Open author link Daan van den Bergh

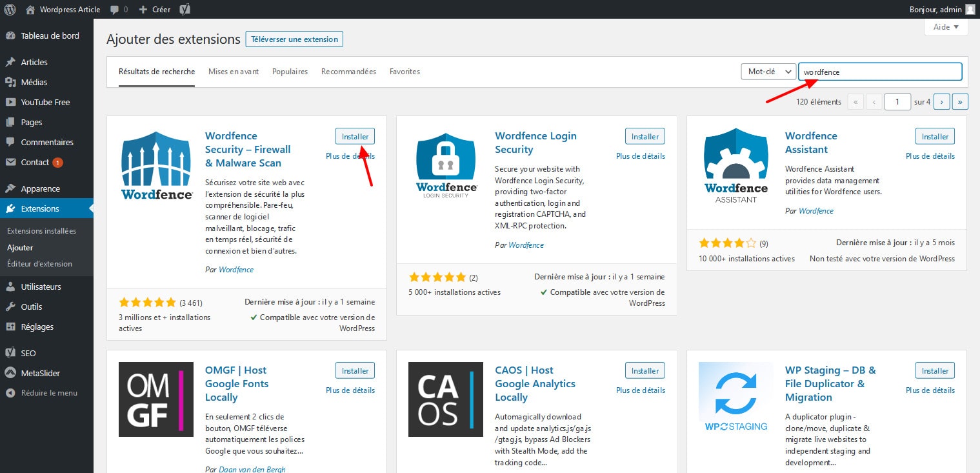coord(252,469)
